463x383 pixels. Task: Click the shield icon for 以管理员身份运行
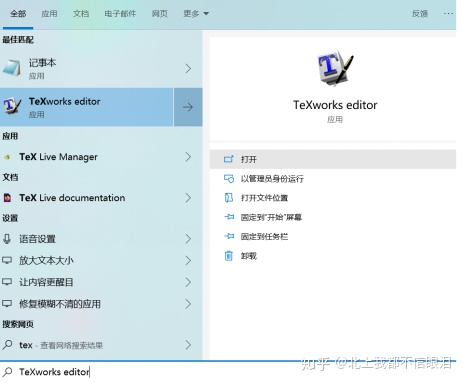click(229, 179)
